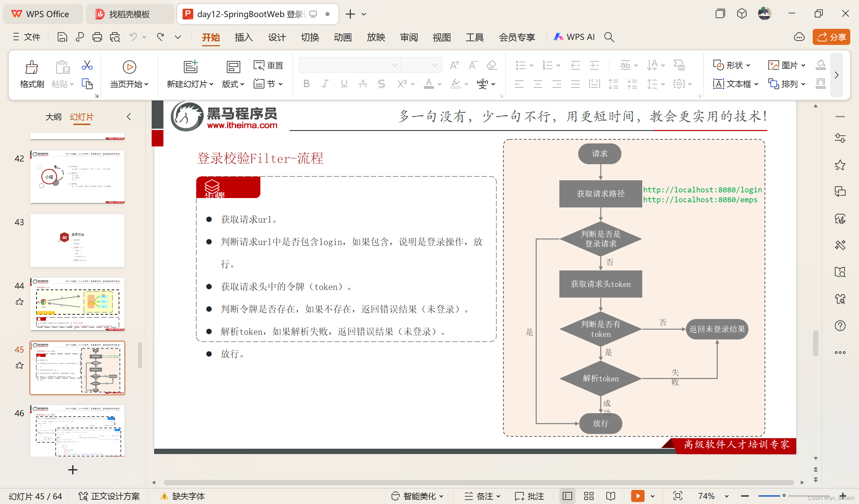Click the Cut scissors icon
859x504 pixels.
(87, 65)
